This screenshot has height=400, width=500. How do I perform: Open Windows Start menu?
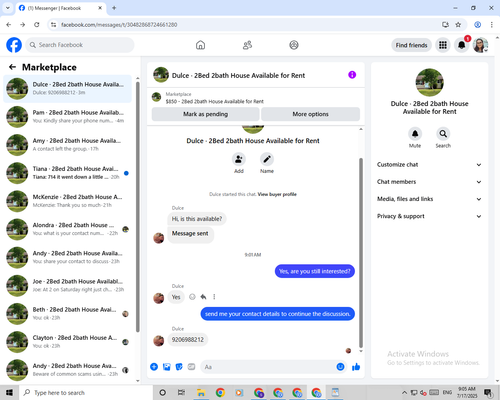[9, 392]
